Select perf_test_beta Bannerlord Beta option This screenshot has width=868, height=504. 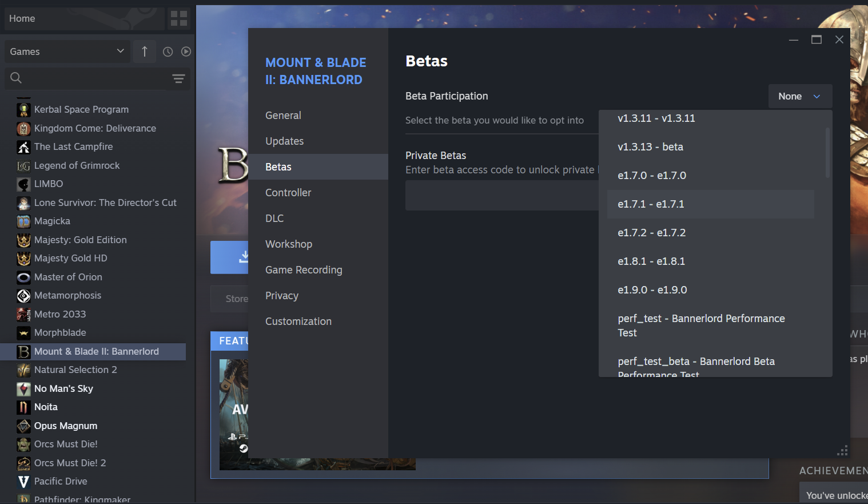710,362
